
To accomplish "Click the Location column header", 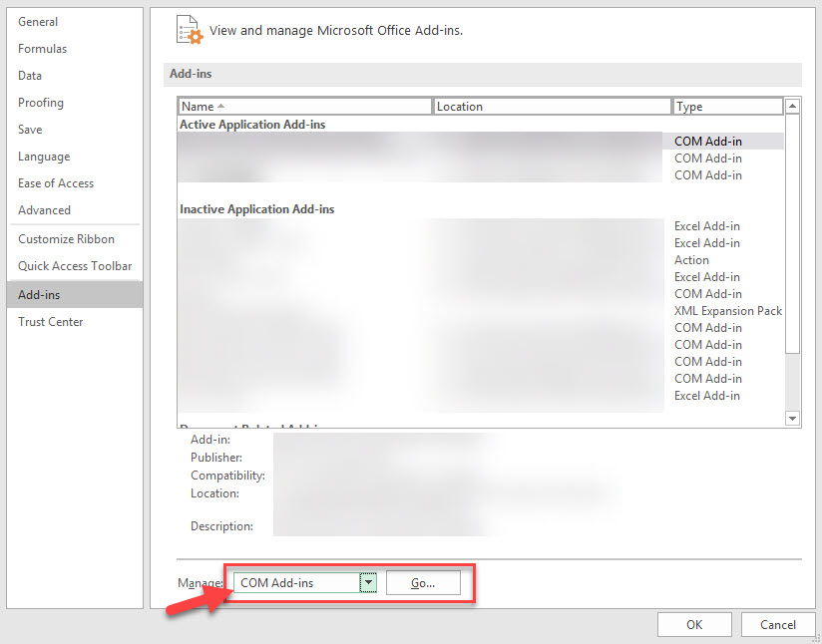I will 552,107.
